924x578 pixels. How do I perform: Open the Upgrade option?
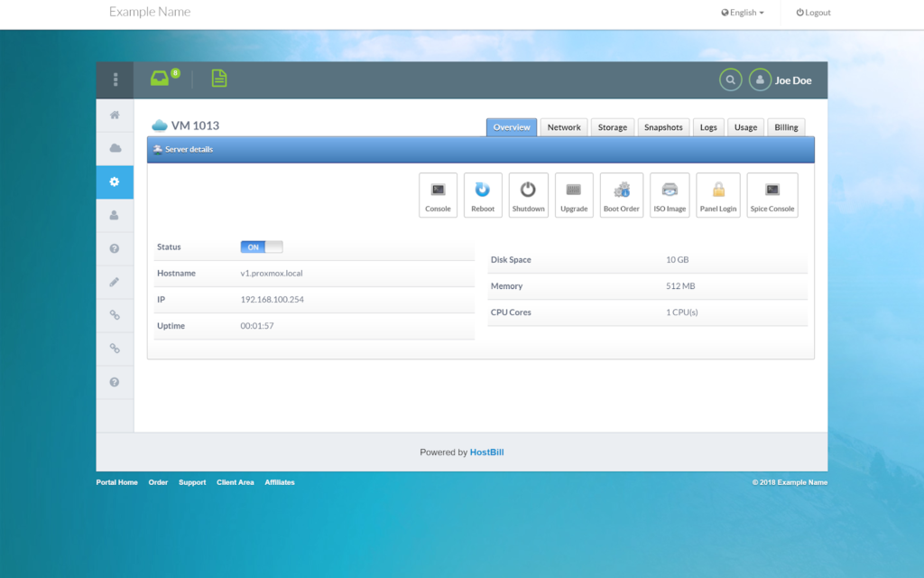tap(574, 195)
